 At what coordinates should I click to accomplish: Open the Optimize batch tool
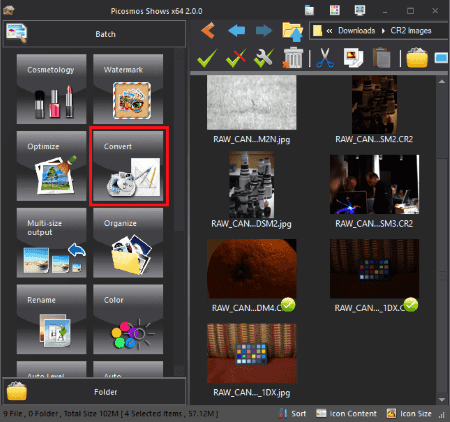point(51,166)
